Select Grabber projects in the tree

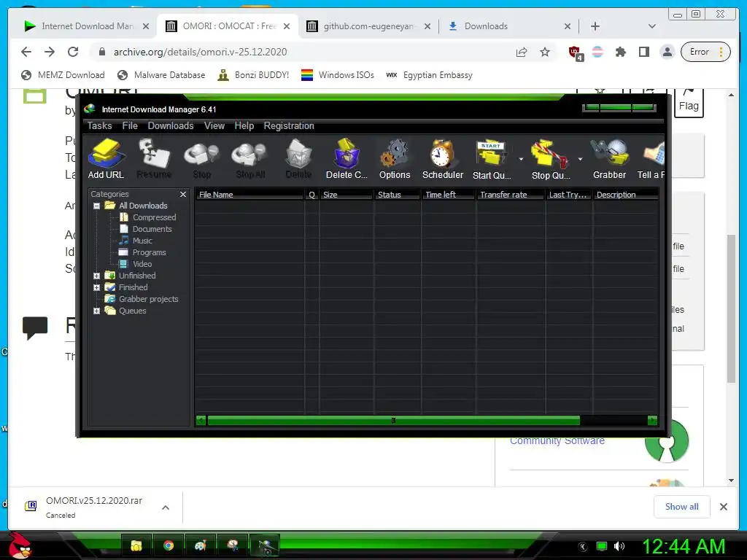148,299
